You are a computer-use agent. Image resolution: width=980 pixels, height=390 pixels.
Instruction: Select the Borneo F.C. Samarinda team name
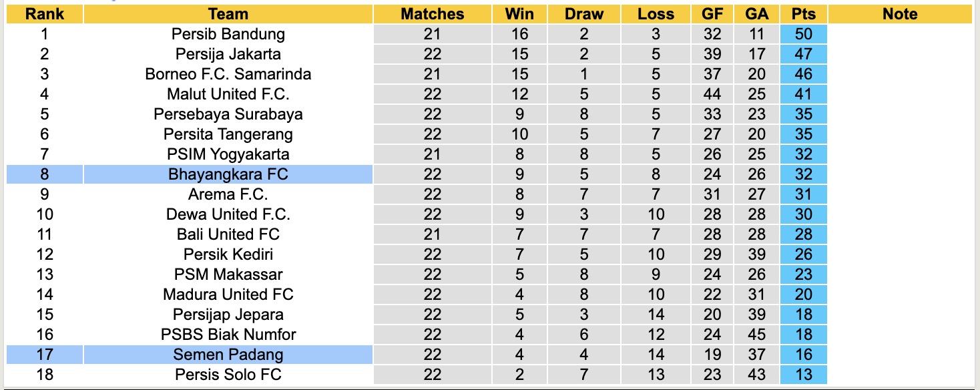click(228, 74)
